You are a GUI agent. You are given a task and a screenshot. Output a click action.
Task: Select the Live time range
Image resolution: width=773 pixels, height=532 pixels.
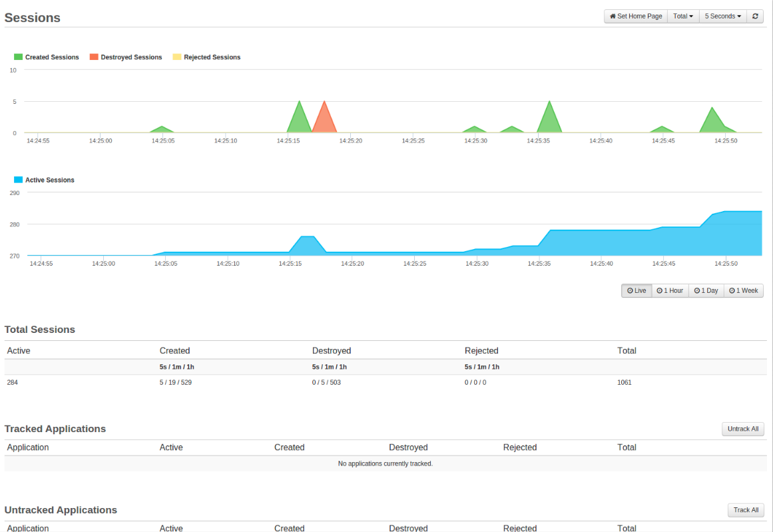click(x=637, y=290)
